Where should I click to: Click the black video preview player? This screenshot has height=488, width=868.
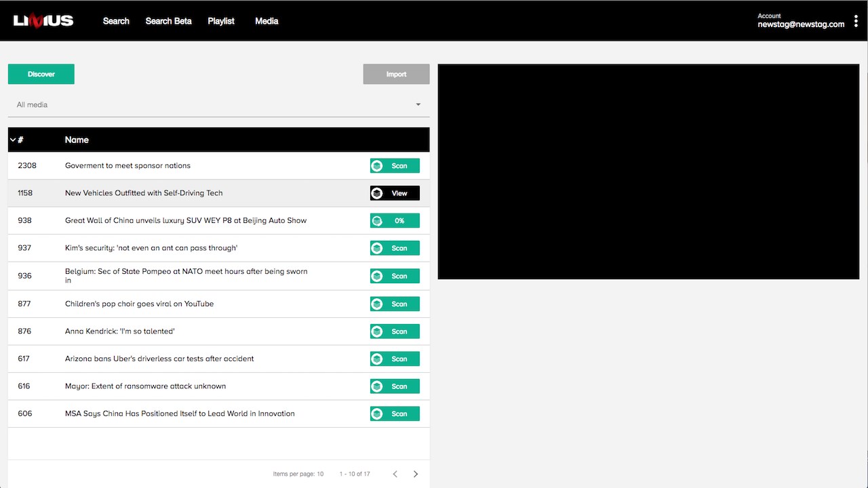coord(648,171)
